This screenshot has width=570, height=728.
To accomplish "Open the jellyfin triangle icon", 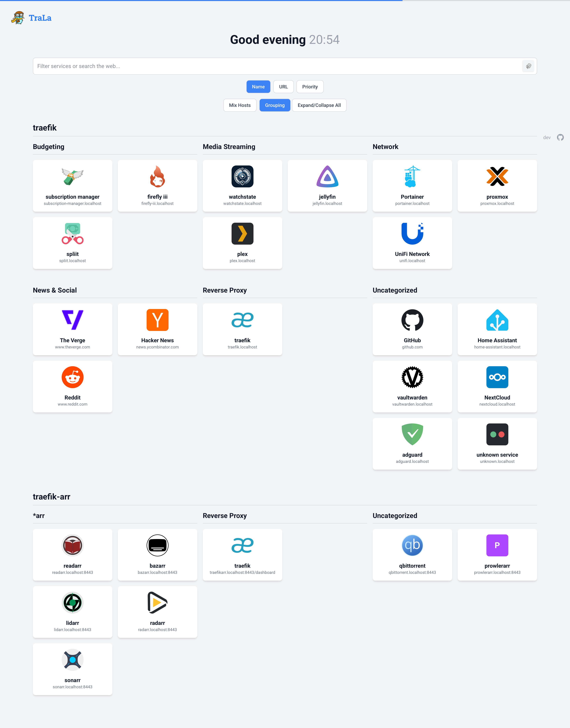I will click(327, 176).
